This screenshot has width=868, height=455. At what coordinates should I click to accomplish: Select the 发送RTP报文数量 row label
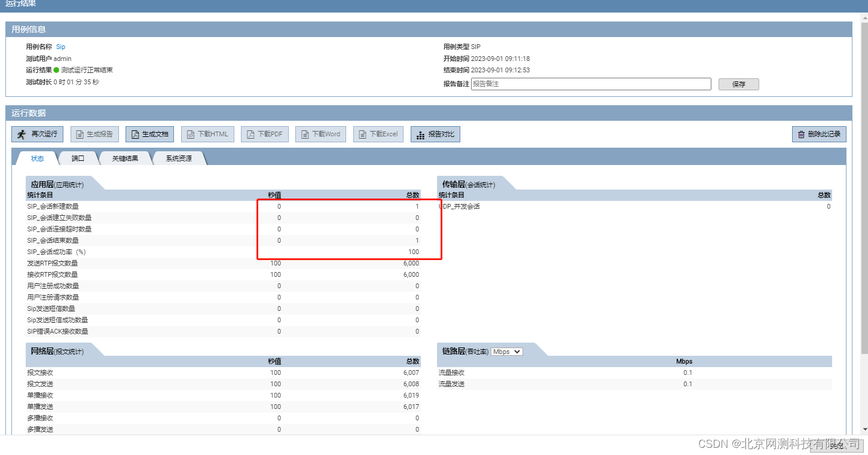(x=53, y=263)
